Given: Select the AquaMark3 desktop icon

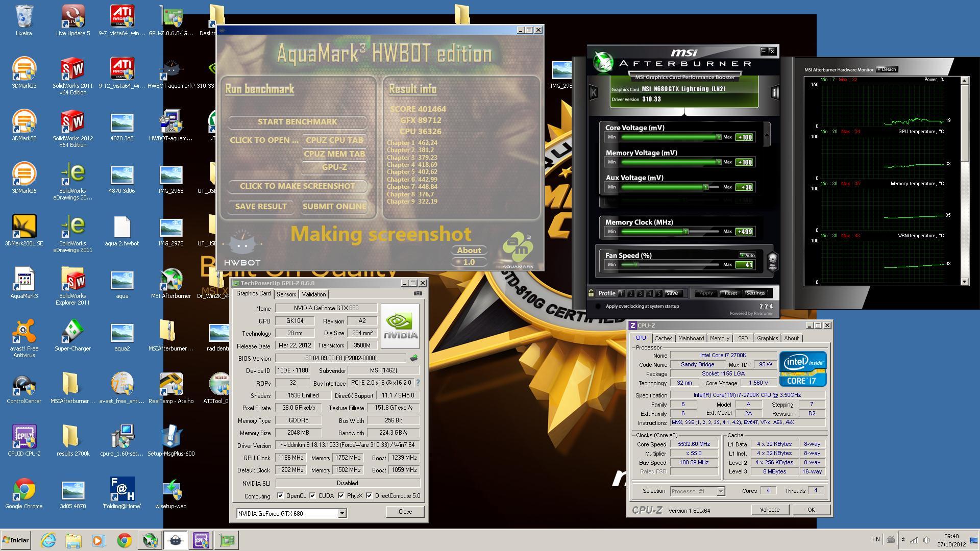Looking at the screenshot, I should coord(24,283).
